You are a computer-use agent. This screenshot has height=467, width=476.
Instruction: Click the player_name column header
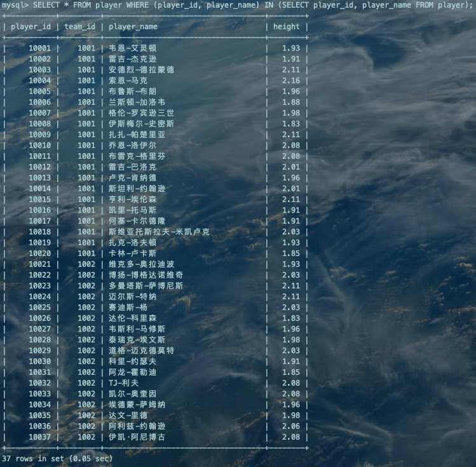click(133, 27)
